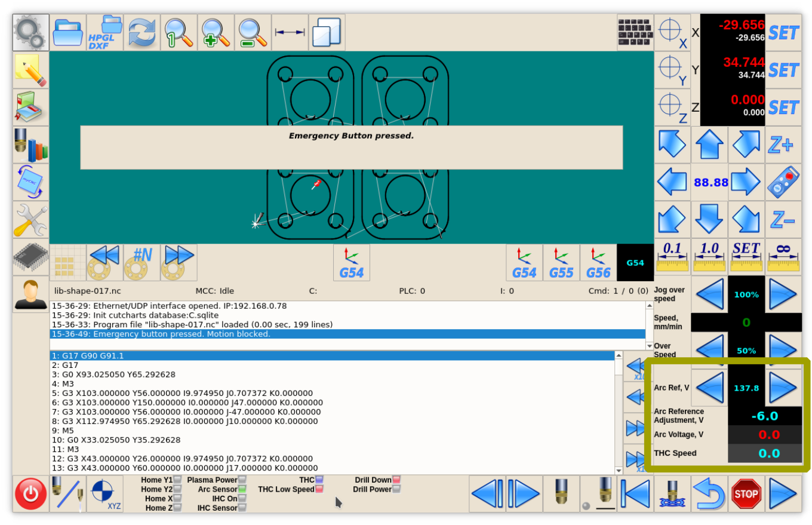Viewport: 812px width, 525px height.
Task: Select continuous jog mode (infinity ruler)
Action: (x=783, y=257)
